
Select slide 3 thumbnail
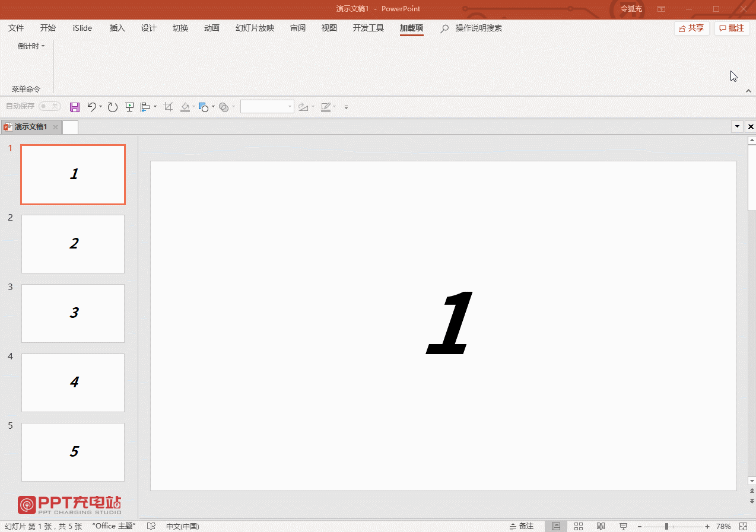[73, 313]
